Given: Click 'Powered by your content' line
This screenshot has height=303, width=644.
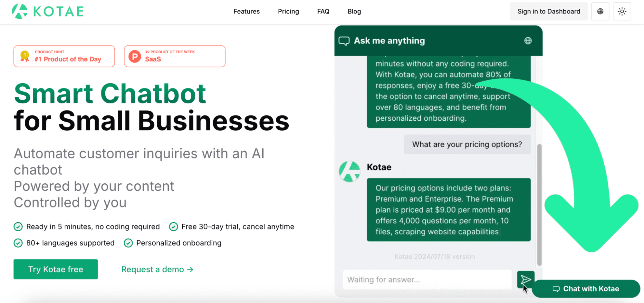Looking at the screenshot, I should coord(94,186).
